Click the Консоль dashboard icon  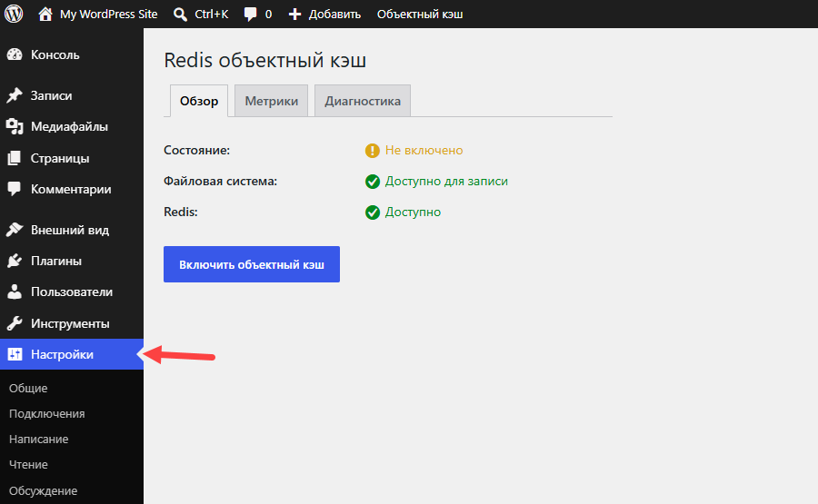point(15,54)
